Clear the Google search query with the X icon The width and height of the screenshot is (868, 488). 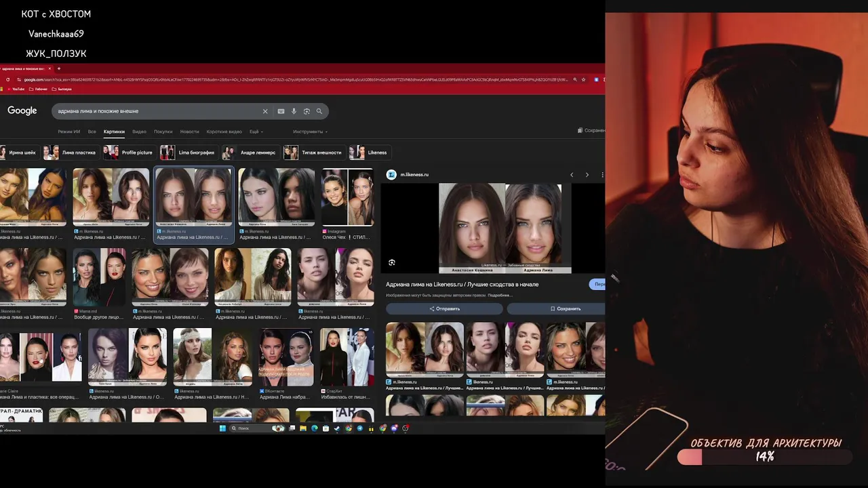coord(265,111)
